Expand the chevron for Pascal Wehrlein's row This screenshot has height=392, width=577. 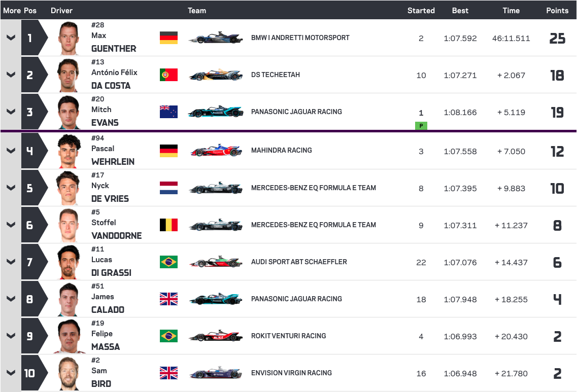[x=11, y=151]
